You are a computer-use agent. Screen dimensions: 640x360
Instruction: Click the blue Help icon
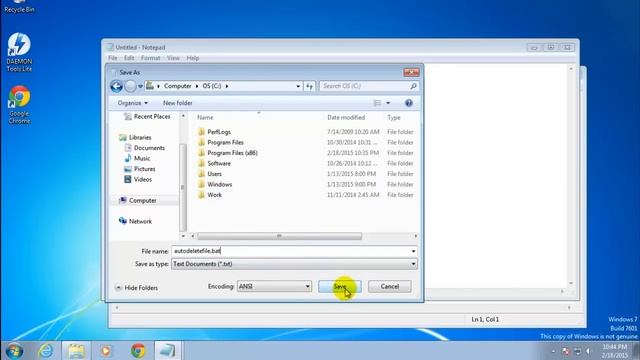point(409,103)
